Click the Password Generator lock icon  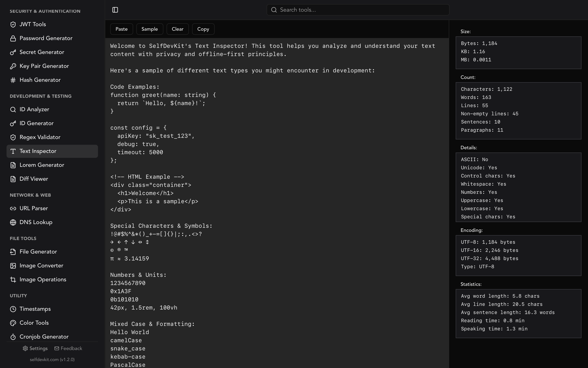click(x=13, y=38)
